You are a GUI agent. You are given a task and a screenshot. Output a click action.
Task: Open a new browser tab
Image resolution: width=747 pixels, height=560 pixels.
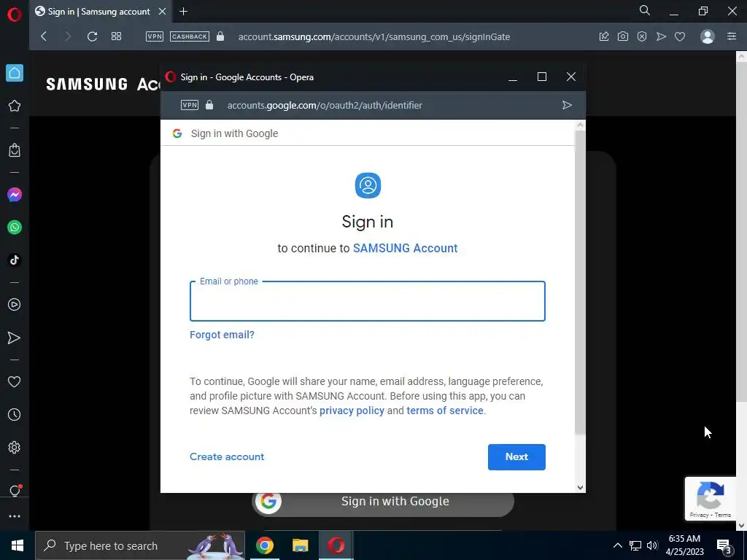[x=183, y=12]
